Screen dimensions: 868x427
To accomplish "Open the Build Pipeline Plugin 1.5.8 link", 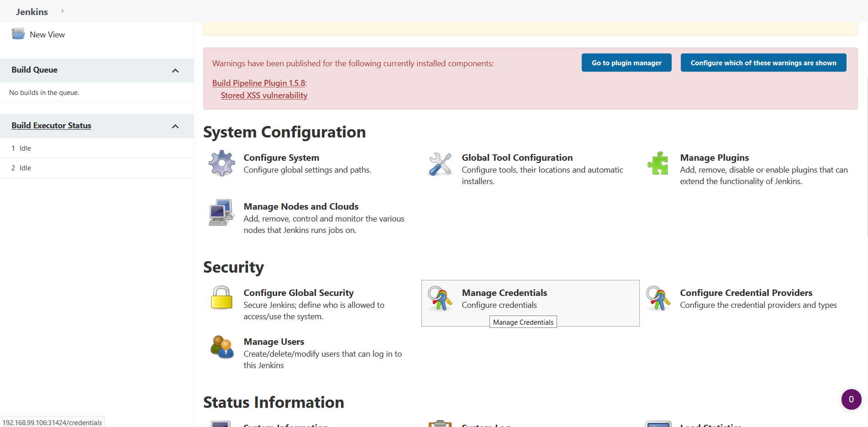I will point(258,83).
